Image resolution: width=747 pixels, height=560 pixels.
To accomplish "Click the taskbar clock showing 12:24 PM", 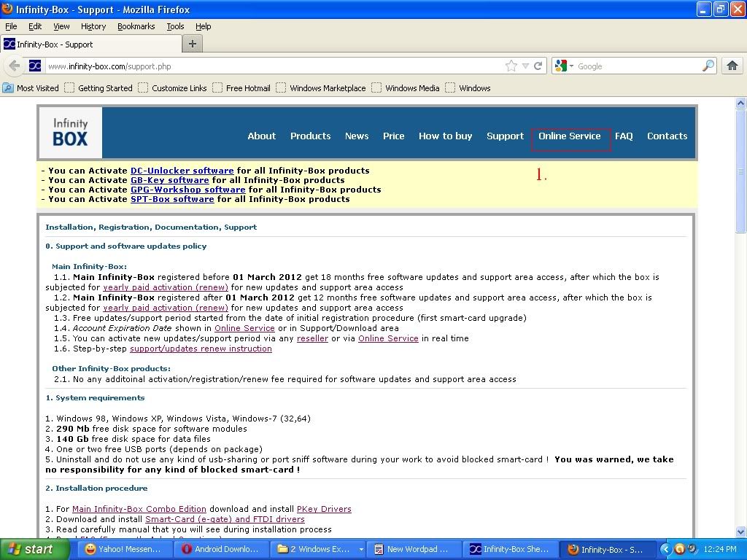I will (x=720, y=549).
